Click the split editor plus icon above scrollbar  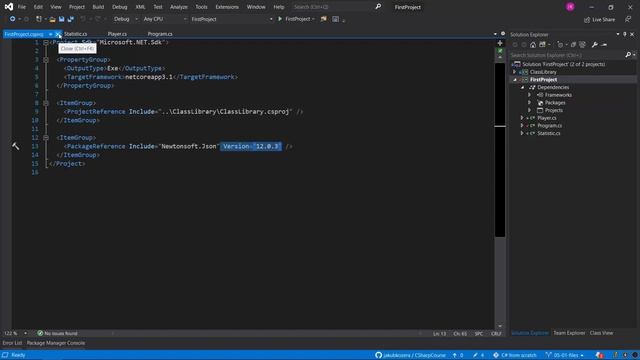(500, 43)
